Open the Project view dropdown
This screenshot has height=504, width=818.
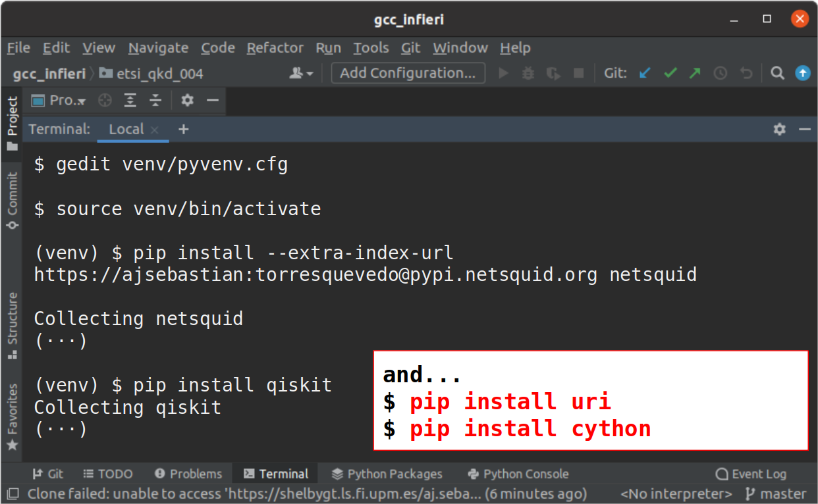(59, 101)
